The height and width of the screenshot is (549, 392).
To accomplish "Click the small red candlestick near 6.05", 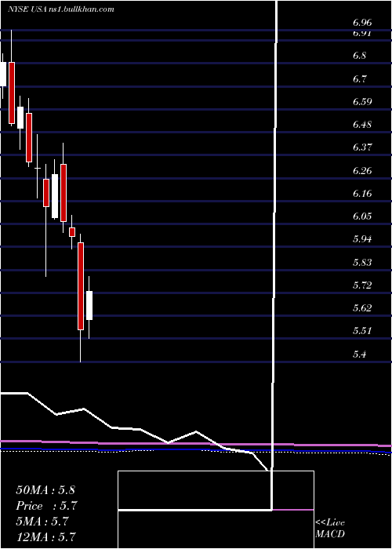I will point(72,232).
